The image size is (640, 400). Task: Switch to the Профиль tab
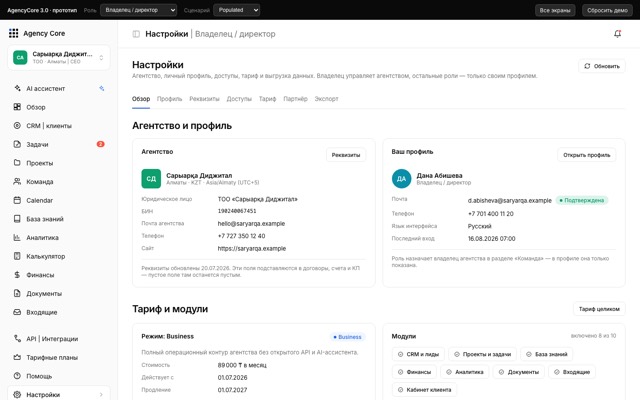[169, 99]
